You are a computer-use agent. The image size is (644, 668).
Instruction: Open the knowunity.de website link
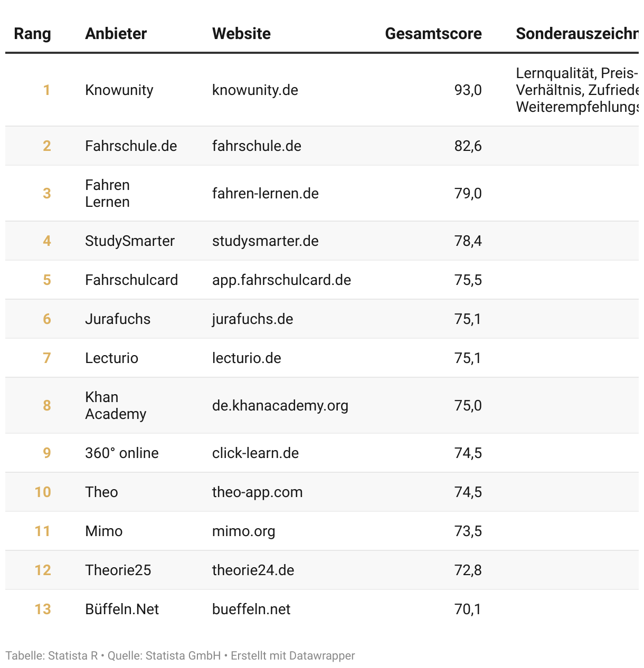[255, 90]
